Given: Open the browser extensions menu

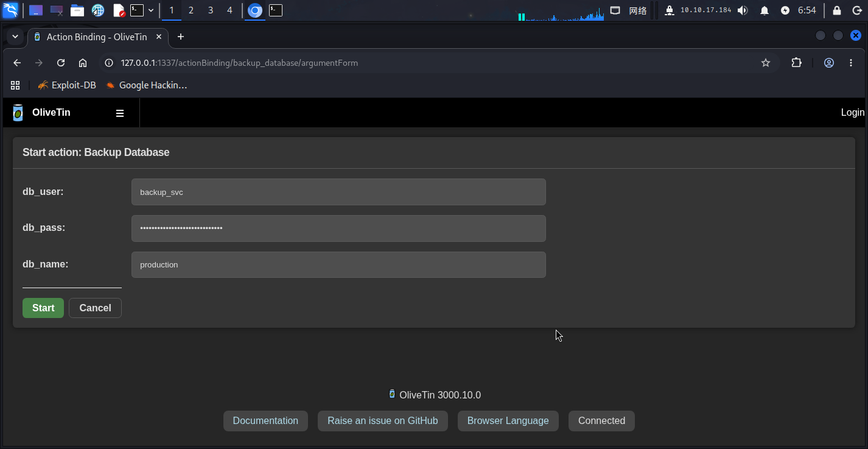Looking at the screenshot, I should pyautogui.click(x=796, y=63).
